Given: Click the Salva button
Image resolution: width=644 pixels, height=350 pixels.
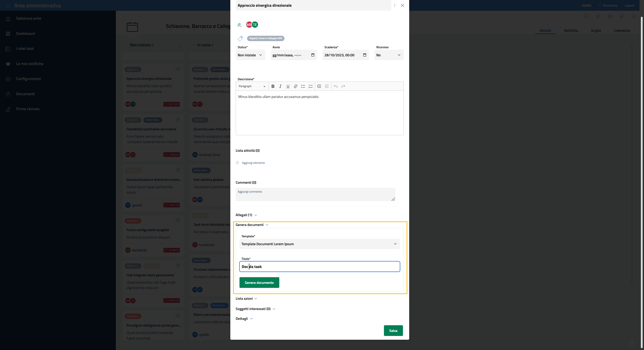Looking at the screenshot, I should 393,331.
